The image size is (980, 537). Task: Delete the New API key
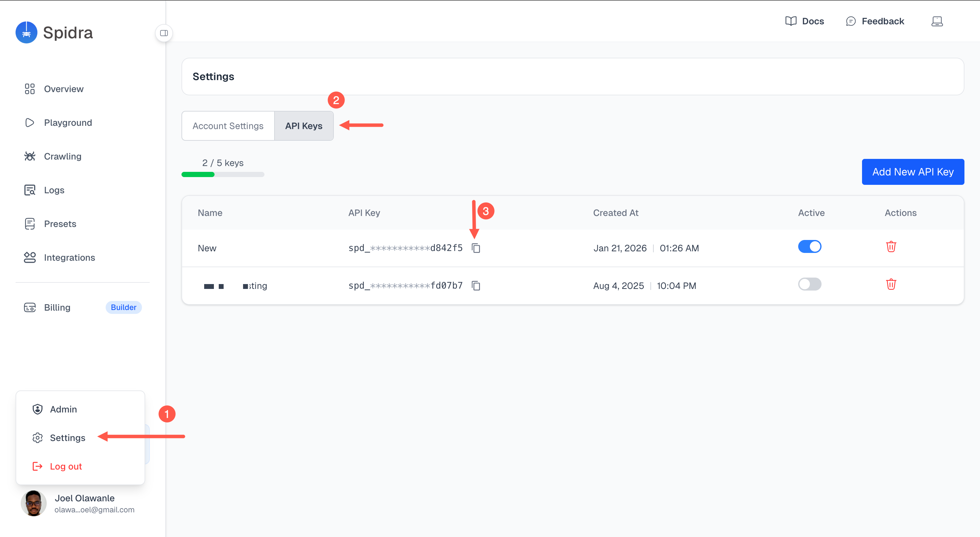click(x=891, y=247)
